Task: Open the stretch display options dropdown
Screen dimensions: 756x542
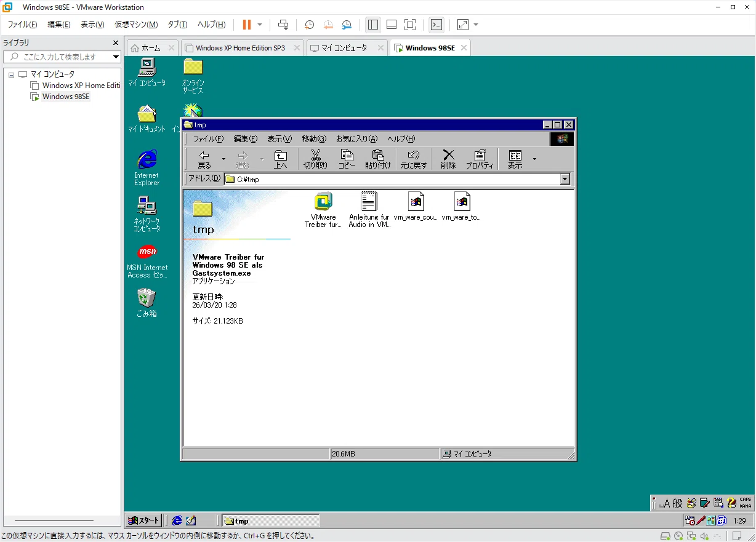Action: point(476,25)
